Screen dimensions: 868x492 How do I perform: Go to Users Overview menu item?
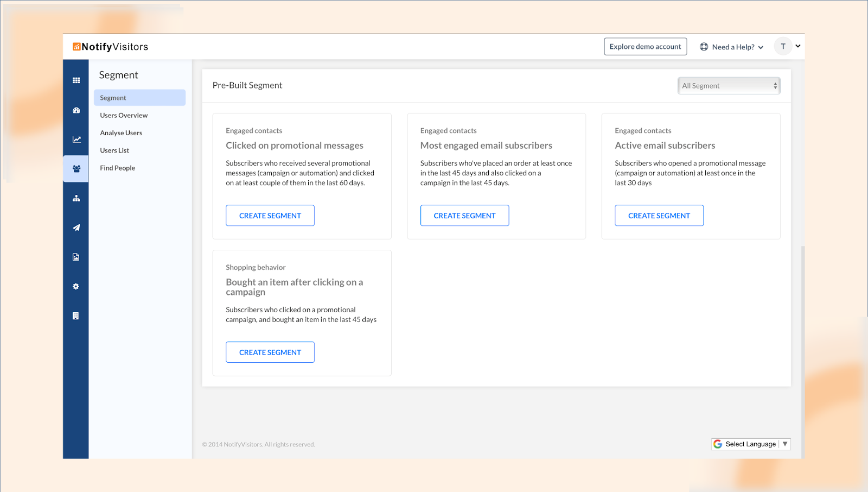124,115
